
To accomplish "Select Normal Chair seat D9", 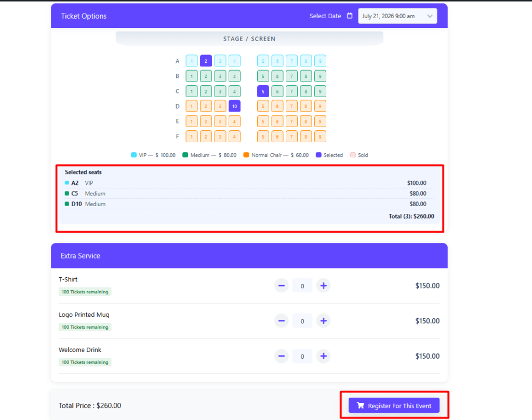I will point(320,106).
